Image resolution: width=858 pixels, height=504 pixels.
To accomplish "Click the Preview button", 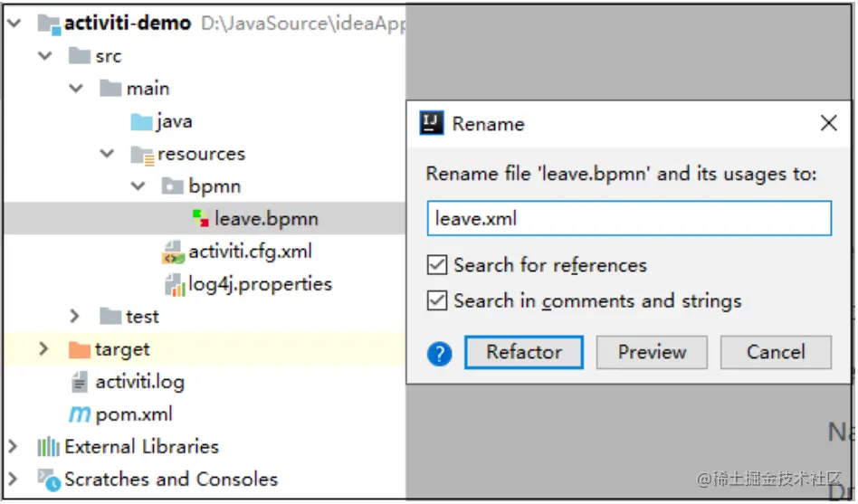I will point(652,352).
